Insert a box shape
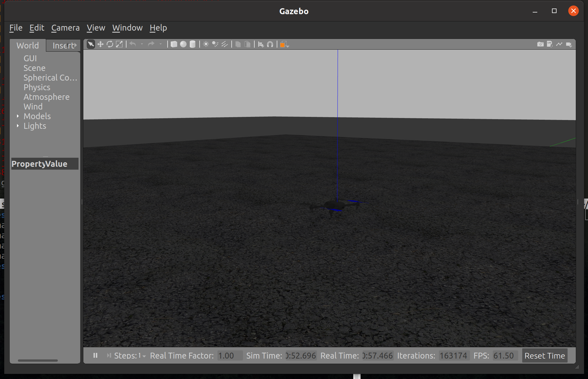Image resolution: width=588 pixels, height=379 pixels. click(x=174, y=44)
